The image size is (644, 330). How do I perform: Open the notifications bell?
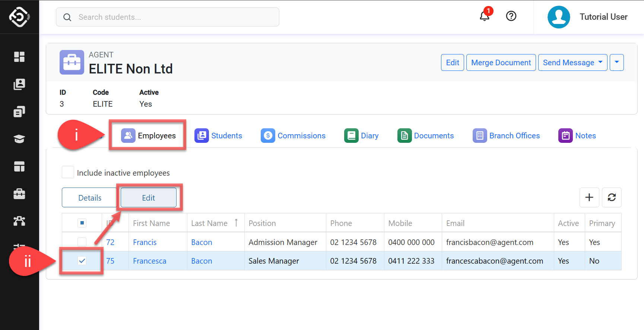484,16
